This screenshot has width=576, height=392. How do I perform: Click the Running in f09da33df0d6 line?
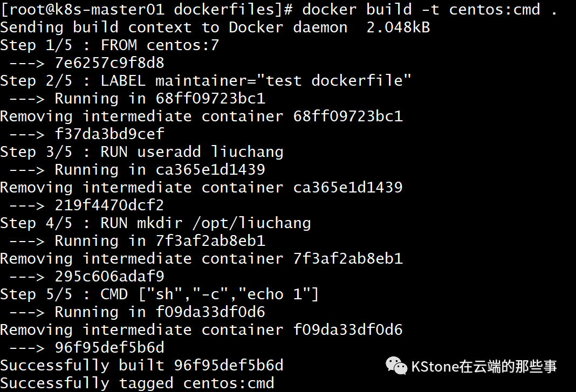pyautogui.click(x=137, y=312)
